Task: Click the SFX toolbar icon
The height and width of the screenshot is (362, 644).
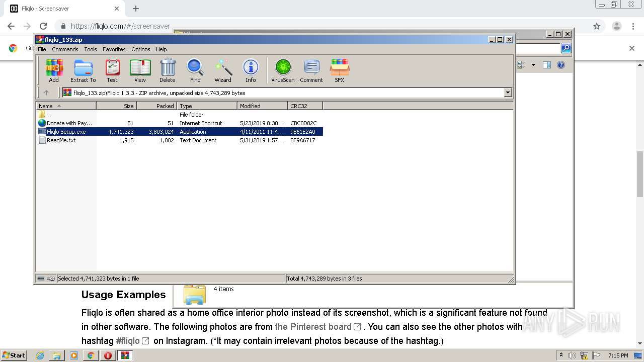Action: [340, 70]
